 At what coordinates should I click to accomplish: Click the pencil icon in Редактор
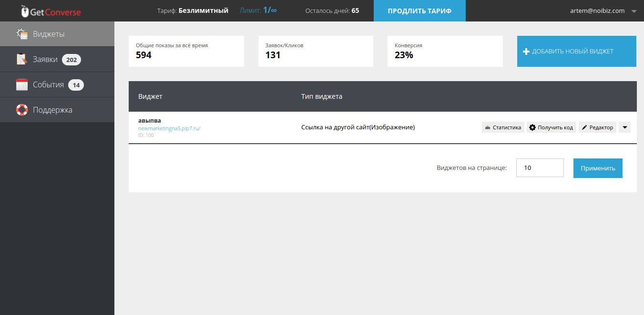pyautogui.click(x=584, y=127)
